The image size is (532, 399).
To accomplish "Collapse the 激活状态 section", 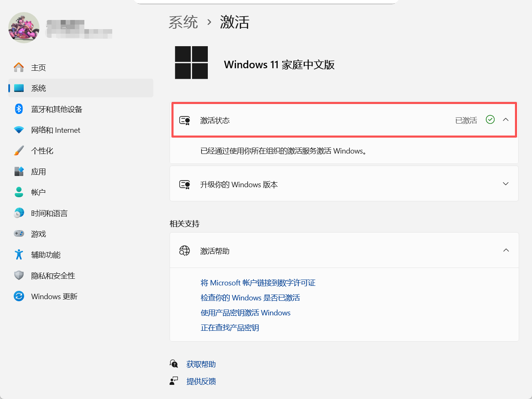I will pos(506,120).
